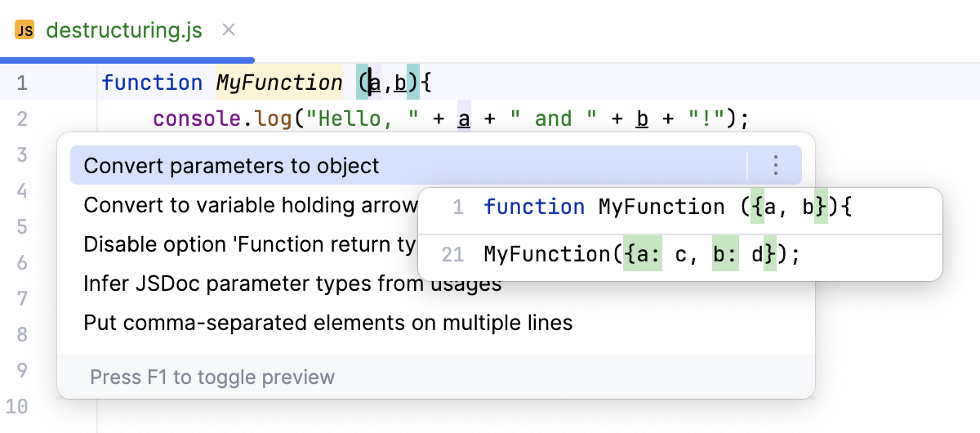Click line number 1 in the gutter
Image resolution: width=980 pixels, height=433 pixels.
pos(21,83)
